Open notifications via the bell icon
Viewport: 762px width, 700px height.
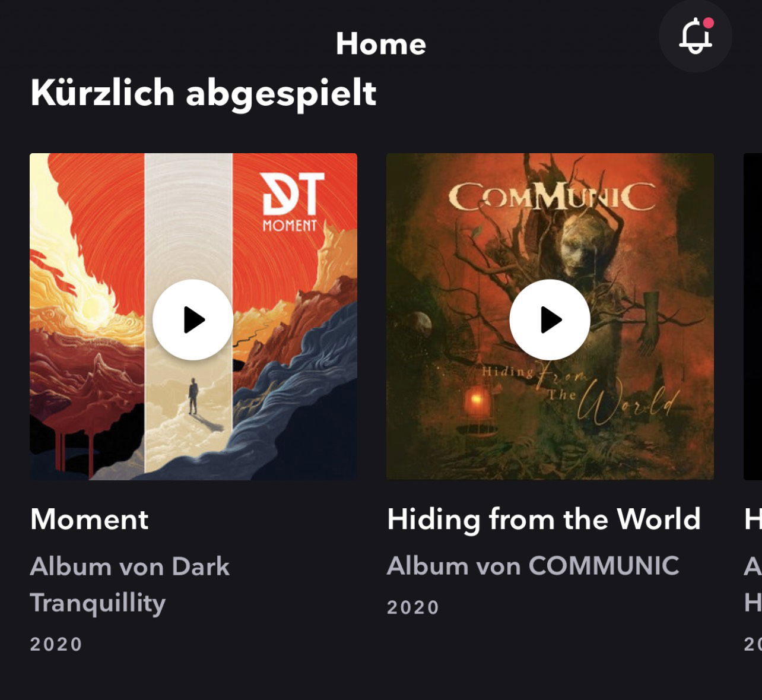click(x=695, y=36)
